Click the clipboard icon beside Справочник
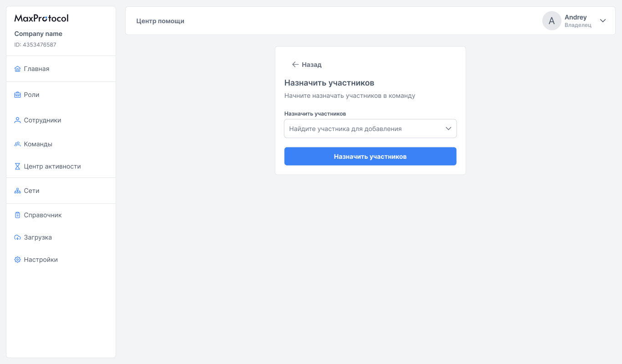 (x=17, y=215)
